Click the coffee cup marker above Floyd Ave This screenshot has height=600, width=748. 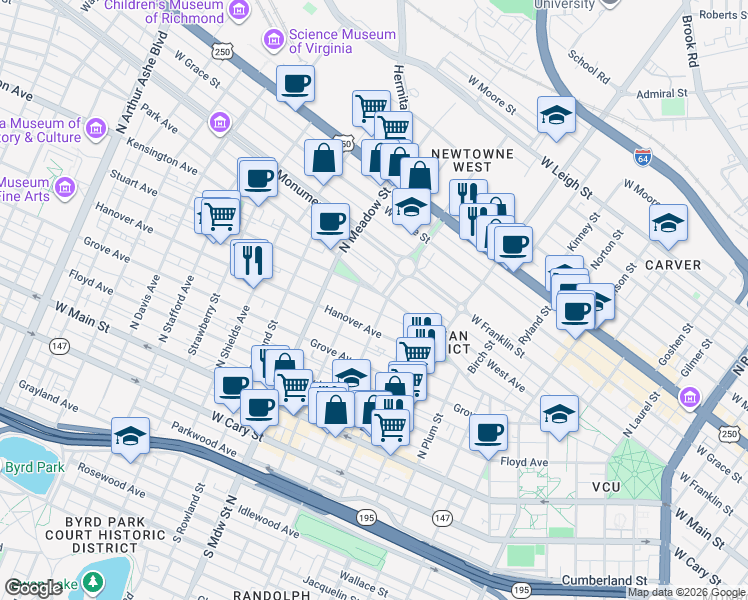click(488, 434)
